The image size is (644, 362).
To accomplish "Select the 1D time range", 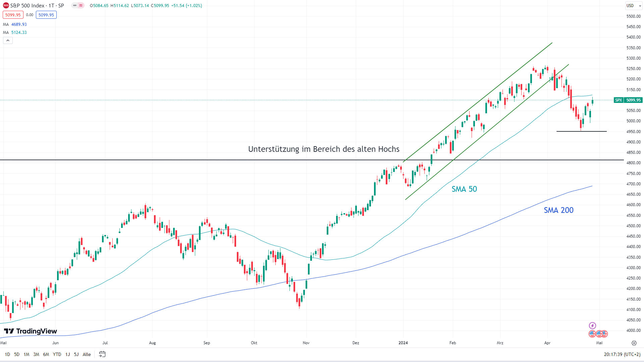I will coord(7,354).
